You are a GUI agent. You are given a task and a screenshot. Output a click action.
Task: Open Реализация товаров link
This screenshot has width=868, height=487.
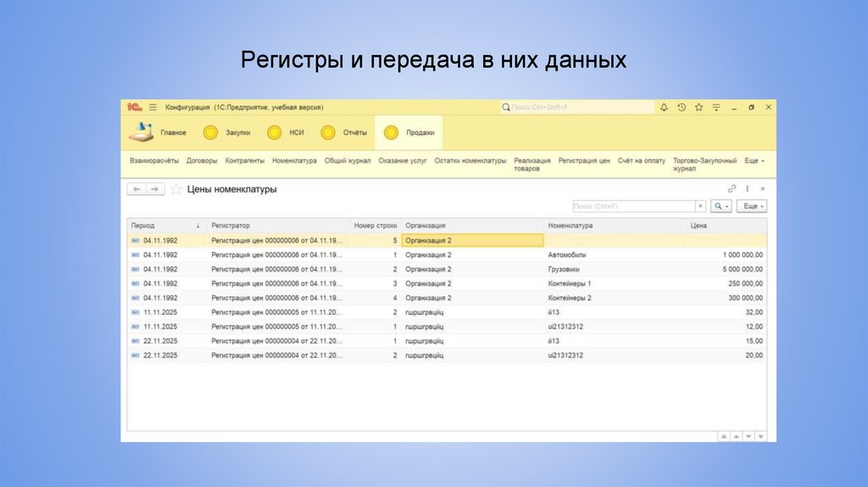[x=532, y=165]
